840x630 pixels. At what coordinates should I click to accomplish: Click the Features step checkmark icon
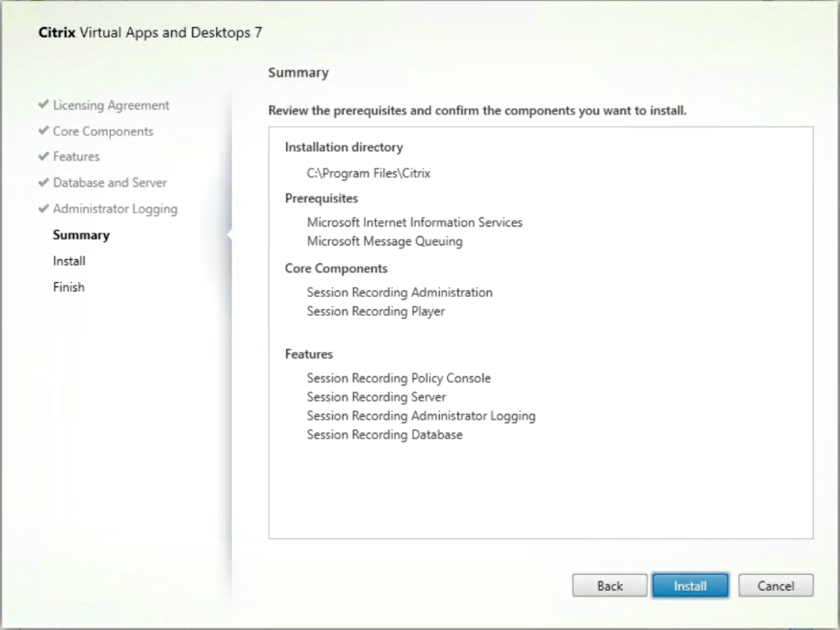pos(43,156)
